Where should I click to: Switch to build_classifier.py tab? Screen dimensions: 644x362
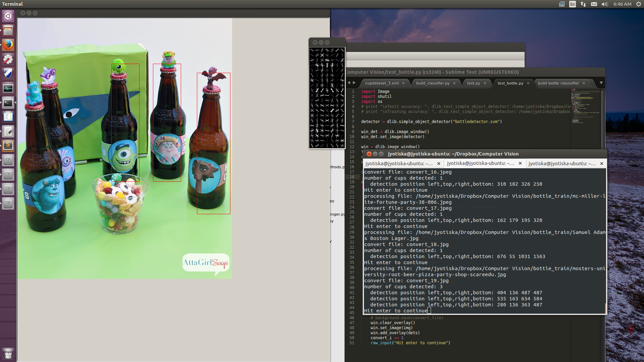point(432,83)
